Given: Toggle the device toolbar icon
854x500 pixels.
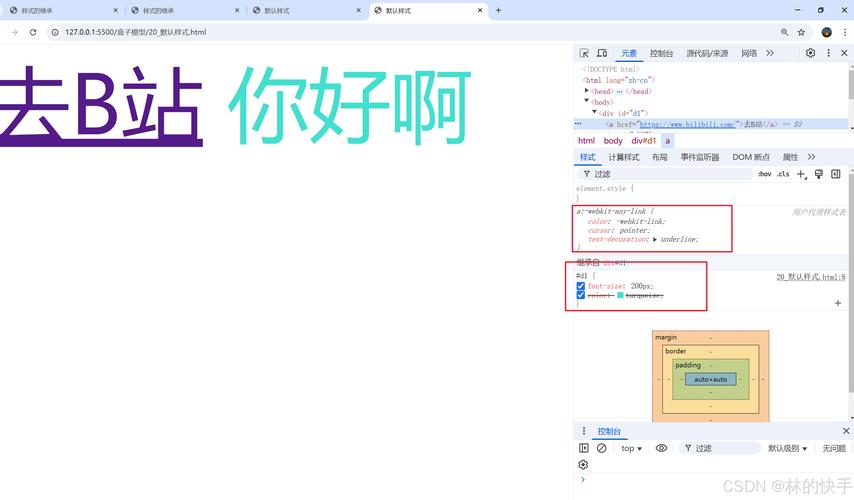Looking at the screenshot, I should pos(602,53).
